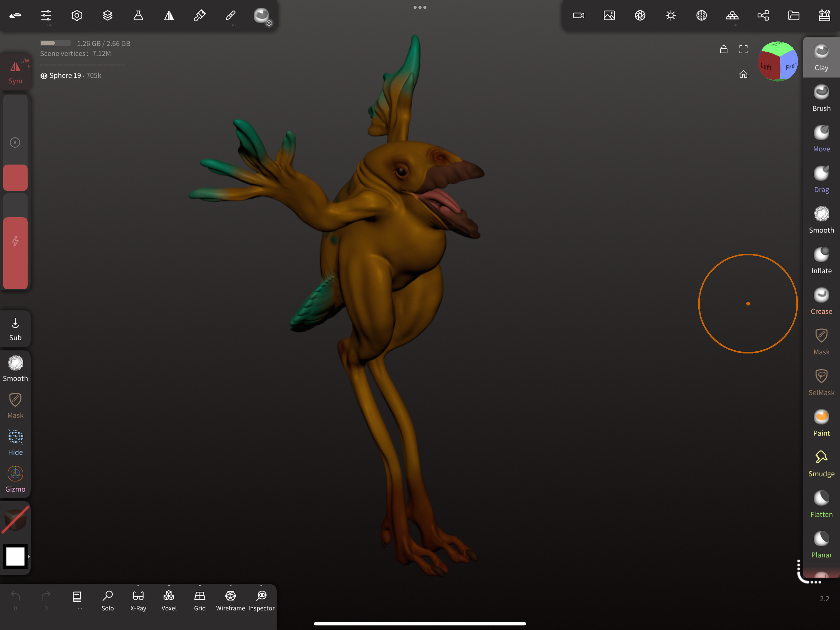Screen dimensions: 840x630
Task: Open the three-dot top menu
Action: (x=420, y=7)
